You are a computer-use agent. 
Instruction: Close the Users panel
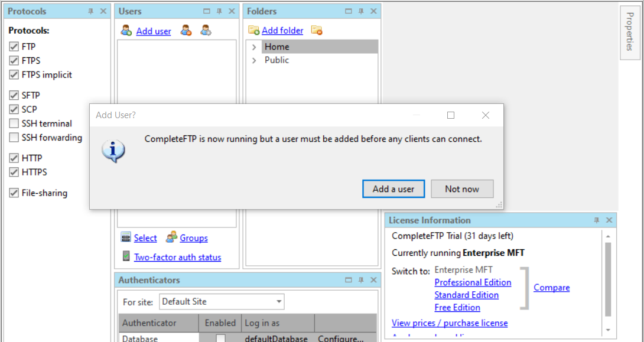pos(232,11)
